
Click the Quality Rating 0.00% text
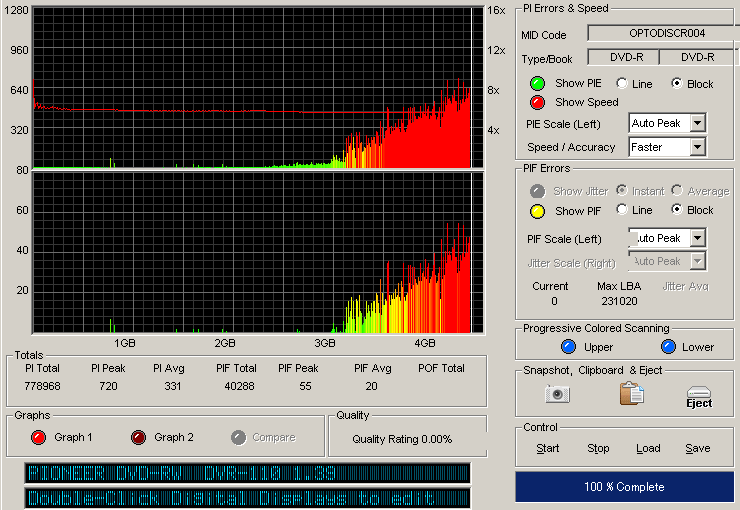pos(402,439)
